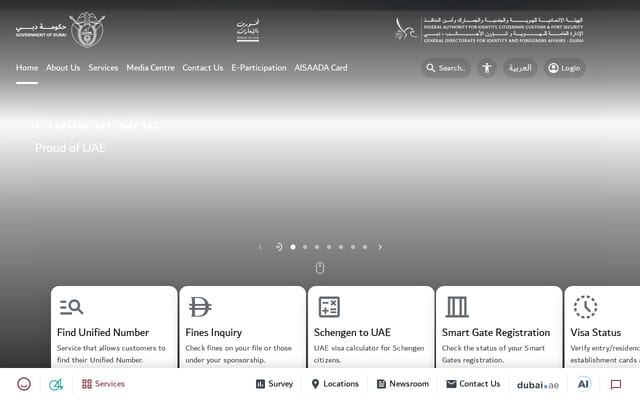This screenshot has height=400, width=640.
Task: Click the Proud of UAE center logo
Action: click(x=248, y=30)
